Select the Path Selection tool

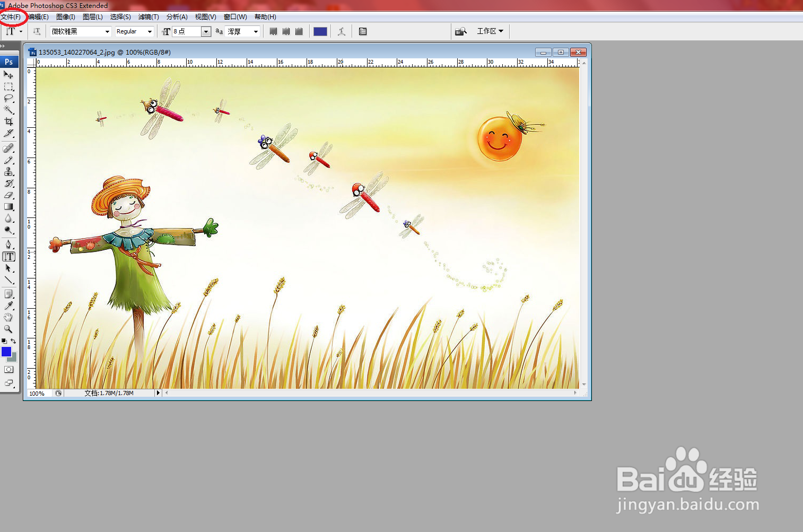coord(8,268)
